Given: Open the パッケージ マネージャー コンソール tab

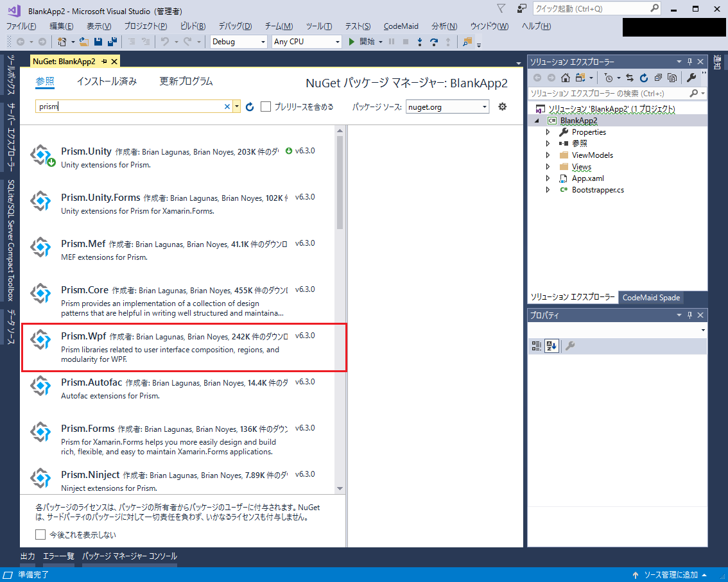Looking at the screenshot, I should (130, 556).
